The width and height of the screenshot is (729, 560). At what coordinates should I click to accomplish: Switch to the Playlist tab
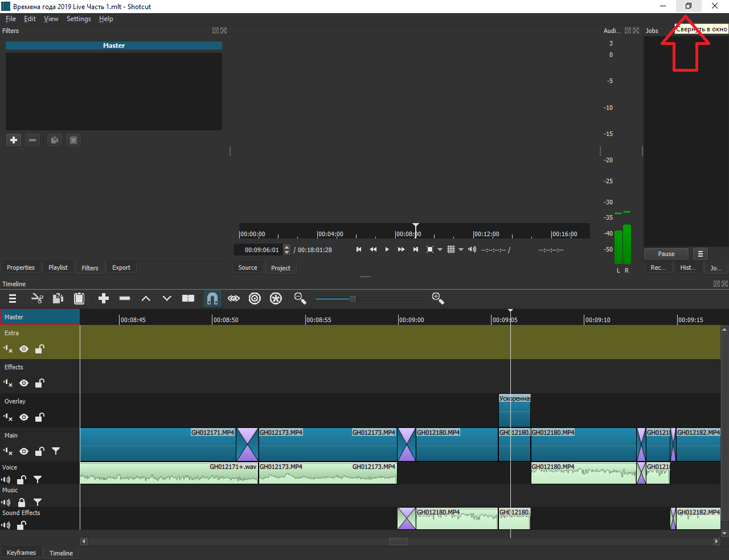pyautogui.click(x=58, y=267)
